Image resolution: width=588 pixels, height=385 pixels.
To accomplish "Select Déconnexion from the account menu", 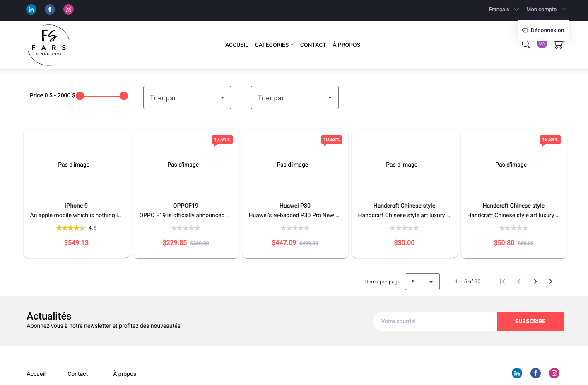I will pos(543,30).
